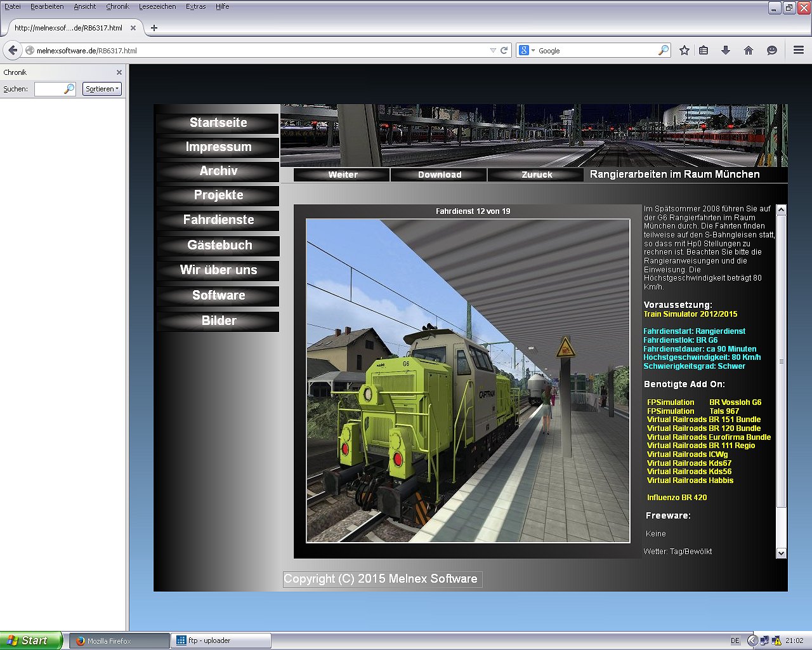
Task: Click the heading "Rangierarbeiten im Raum München"
Action: (x=675, y=175)
